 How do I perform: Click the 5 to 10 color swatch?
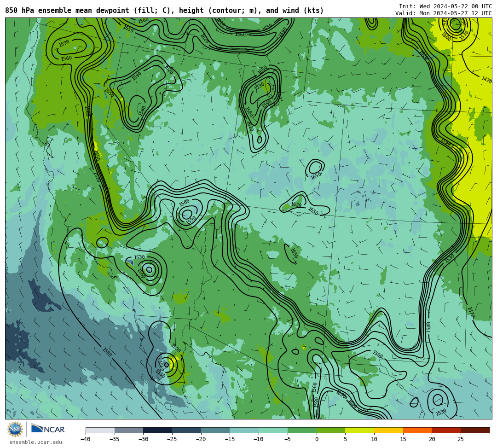[x=360, y=430]
